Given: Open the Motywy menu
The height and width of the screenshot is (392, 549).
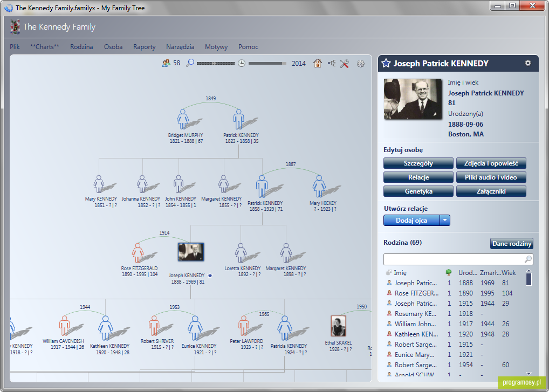Looking at the screenshot, I should [x=216, y=47].
